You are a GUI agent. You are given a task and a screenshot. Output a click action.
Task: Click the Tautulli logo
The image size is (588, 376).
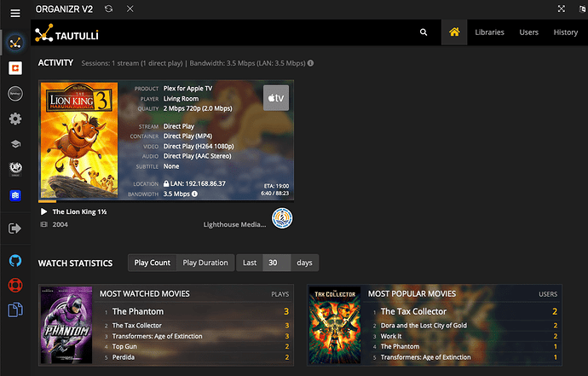point(66,33)
